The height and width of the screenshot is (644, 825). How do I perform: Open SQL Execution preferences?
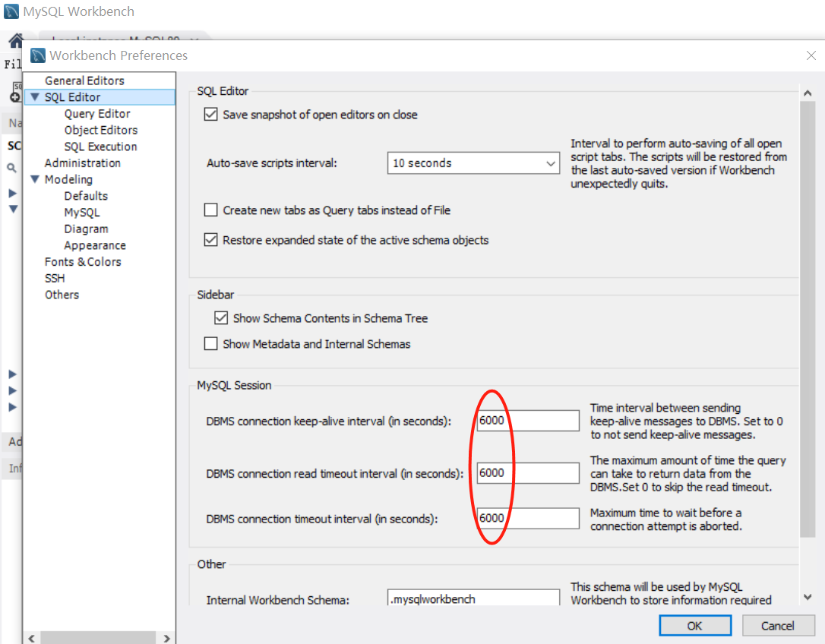pos(100,147)
